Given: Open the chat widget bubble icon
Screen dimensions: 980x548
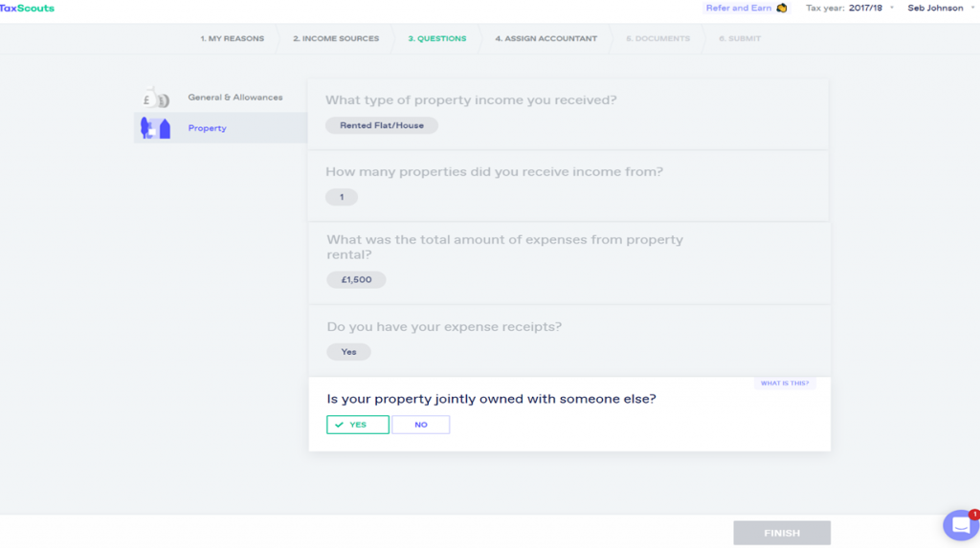Looking at the screenshot, I should 961,526.
